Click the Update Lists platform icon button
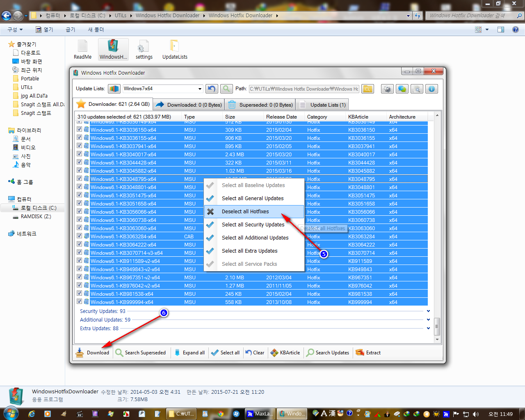Screen dimensions: 525x420 pos(114,89)
